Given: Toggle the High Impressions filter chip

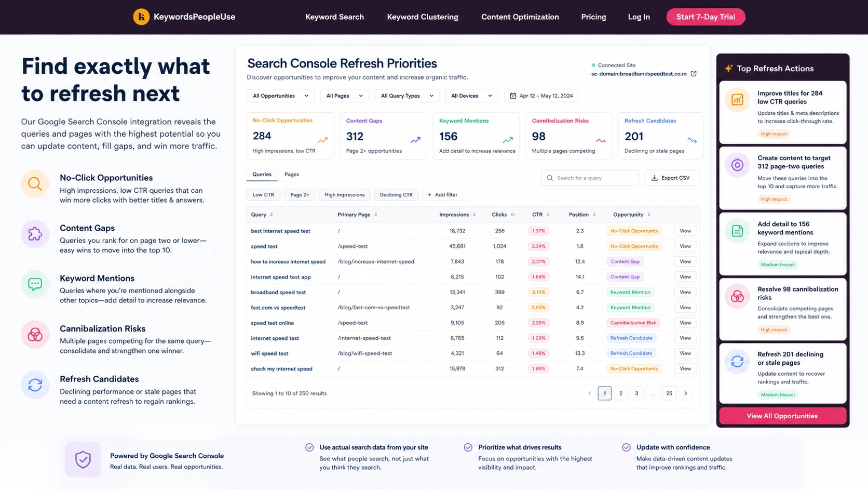Looking at the screenshot, I should 345,195.
